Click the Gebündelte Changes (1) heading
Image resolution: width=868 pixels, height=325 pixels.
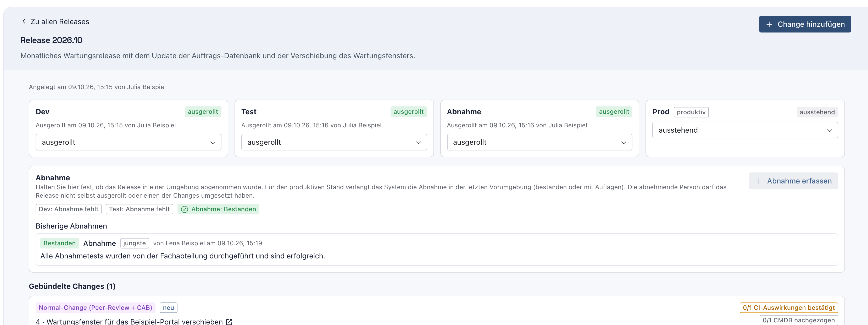72,286
